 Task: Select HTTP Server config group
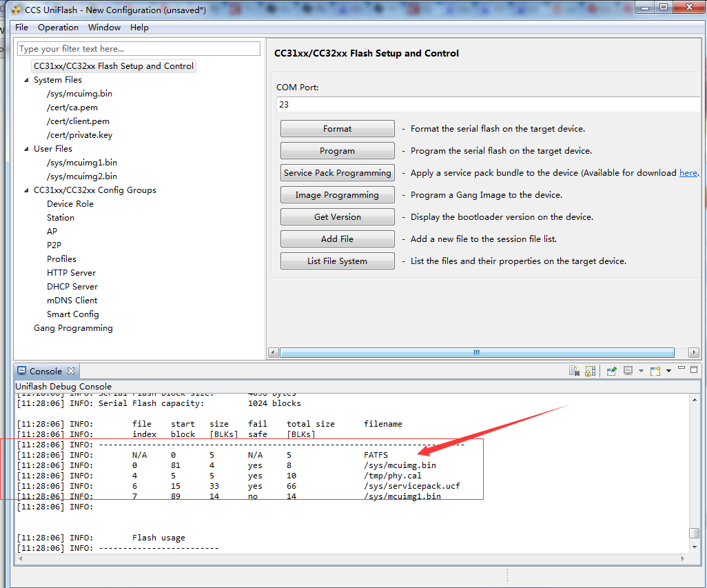(x=71, y=273)
